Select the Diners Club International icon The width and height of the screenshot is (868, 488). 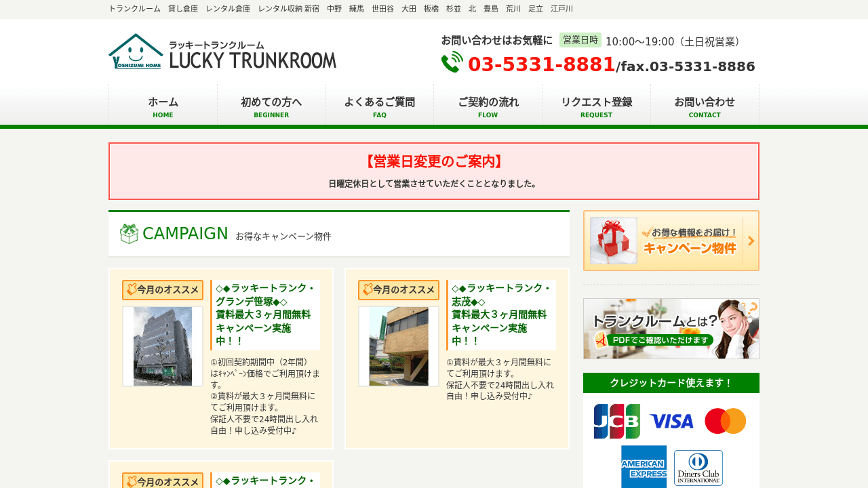[x=698, y=467]
